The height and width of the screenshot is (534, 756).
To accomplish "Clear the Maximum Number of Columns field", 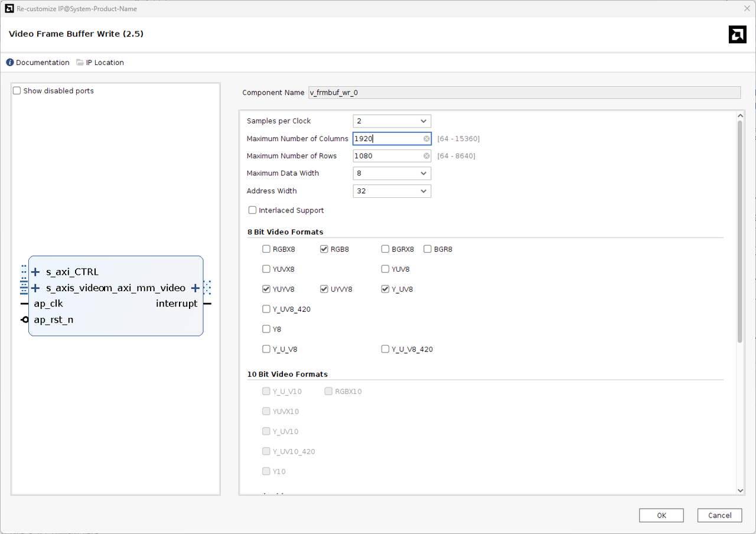I will tap(426, 139).
